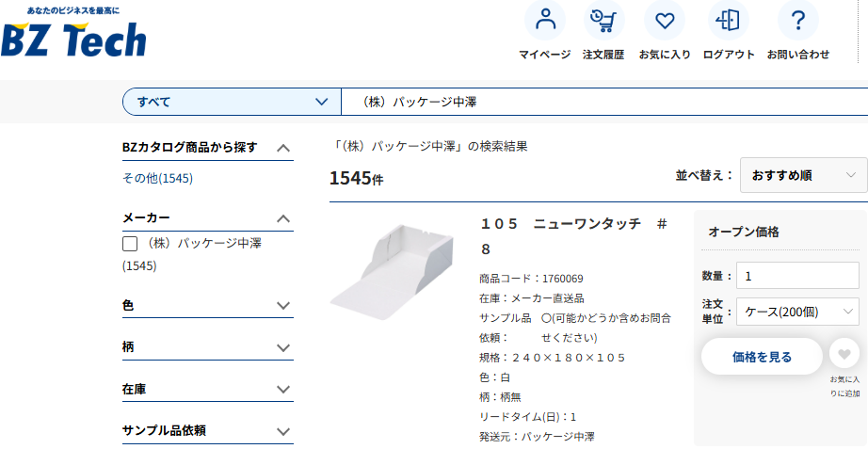This screenshot has width=868, height=449.
Task: Expand the 色 filter section
Action: pyautogui.click(x=282, y=306)
